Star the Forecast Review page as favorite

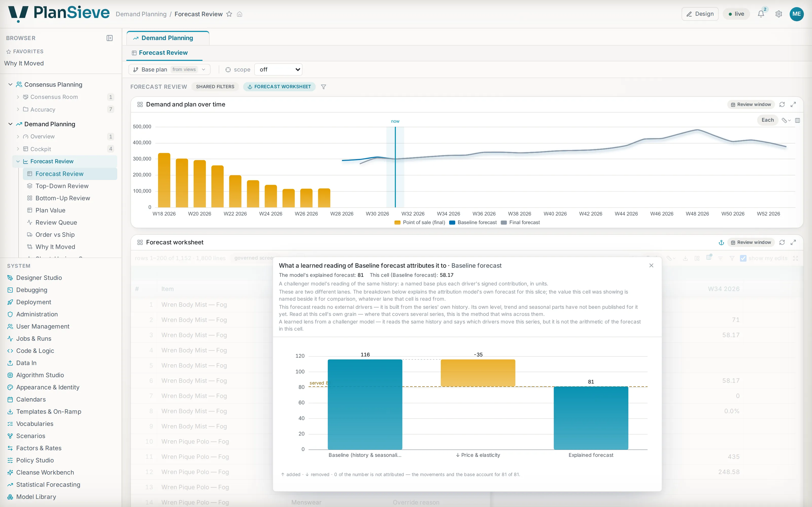[x=229, y=14]
